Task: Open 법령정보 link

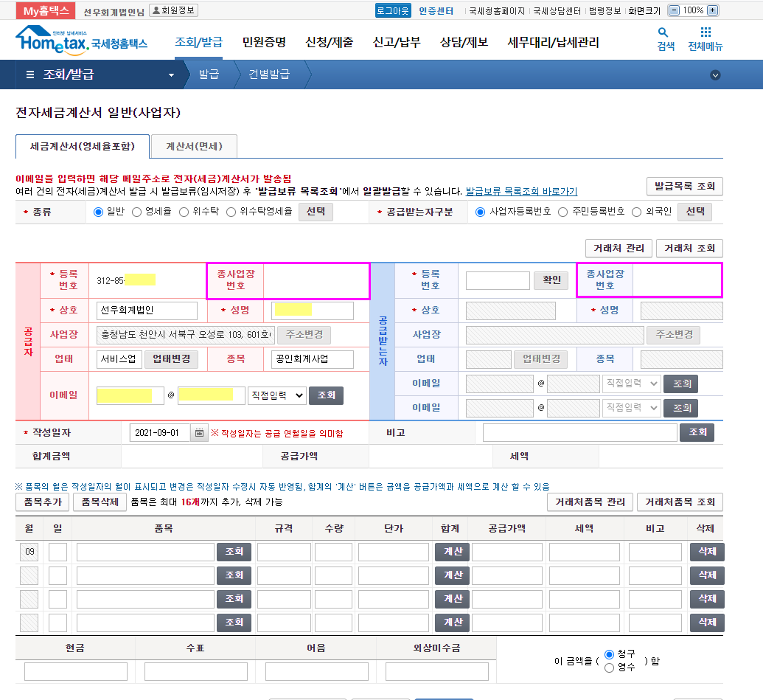Action: [605, 11]
